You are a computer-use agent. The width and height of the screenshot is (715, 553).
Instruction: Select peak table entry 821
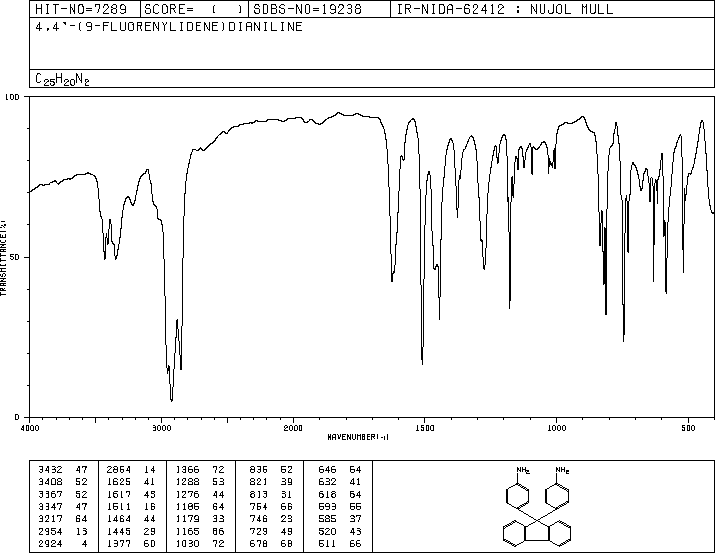click(271, 482)
